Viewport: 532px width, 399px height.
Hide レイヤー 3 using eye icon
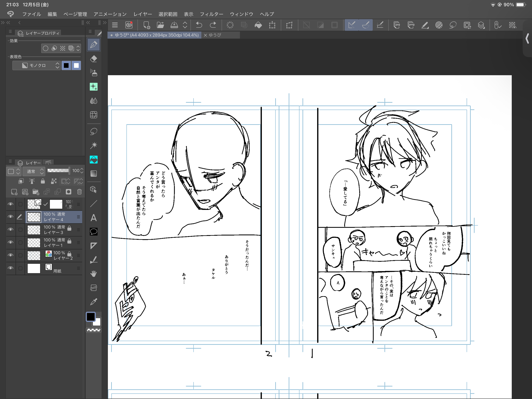pyautogui.click(x=10, y=230)
